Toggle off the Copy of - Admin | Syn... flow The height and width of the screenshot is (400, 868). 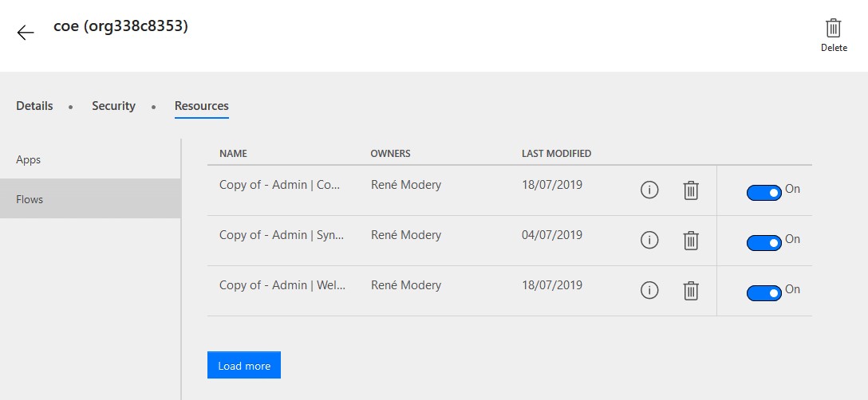(x=764, y=243)
